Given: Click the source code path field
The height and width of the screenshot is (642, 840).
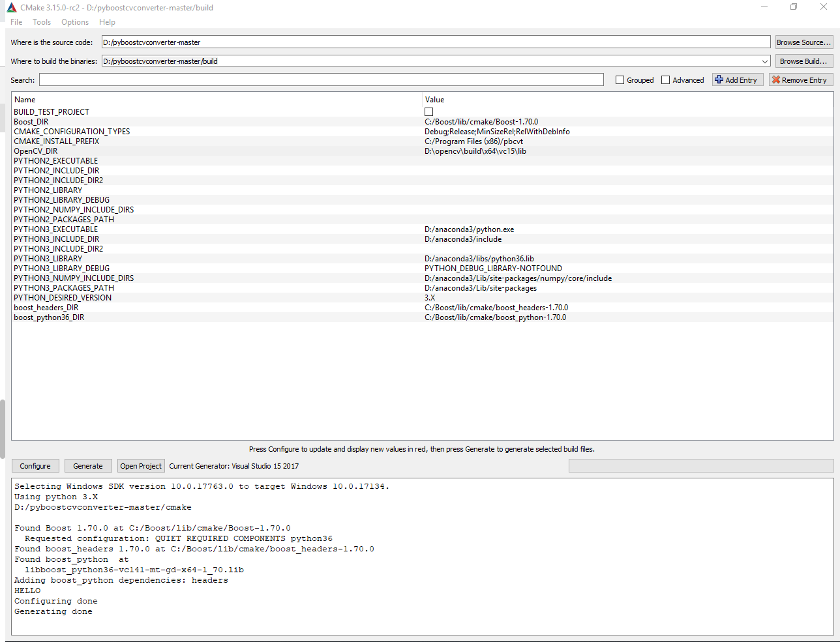Looking at the screenshot, I should click(436, 42).
